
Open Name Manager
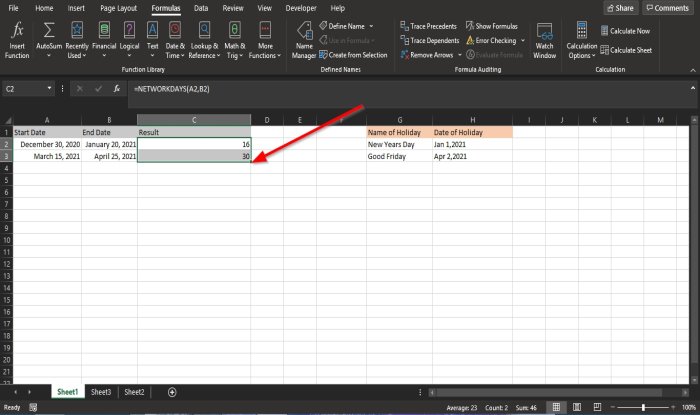305,38
